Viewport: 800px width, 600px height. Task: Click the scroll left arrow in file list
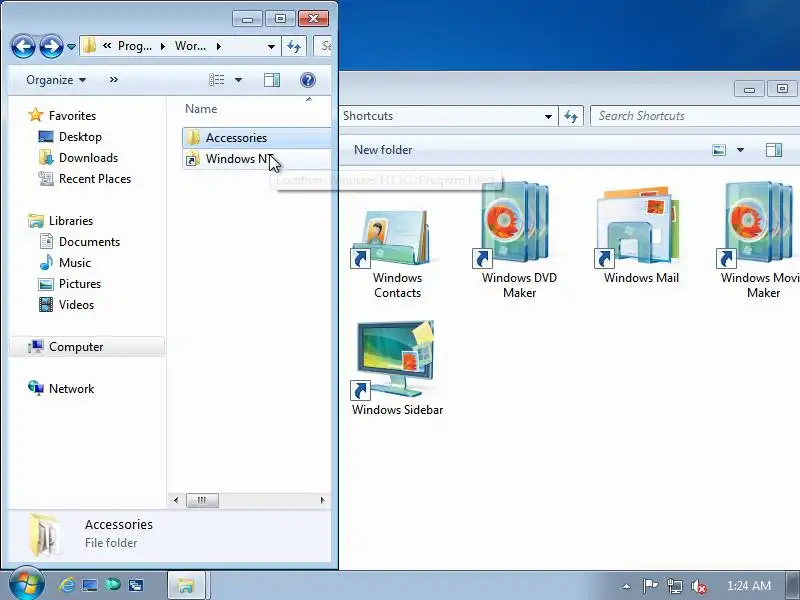[176, 500]
